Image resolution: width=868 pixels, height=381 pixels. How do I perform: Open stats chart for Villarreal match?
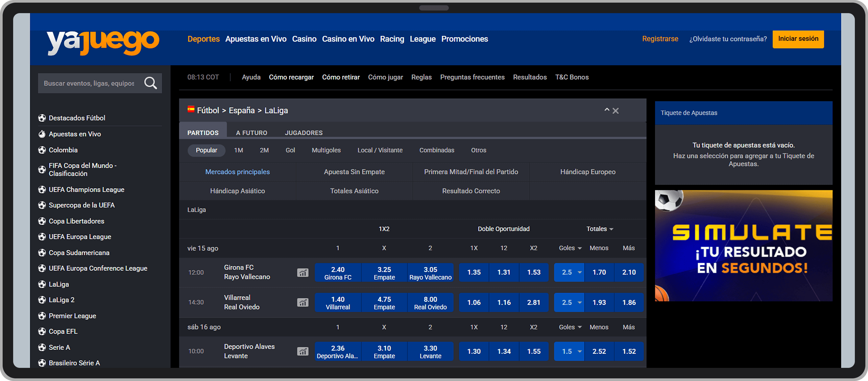pos(302,303)
